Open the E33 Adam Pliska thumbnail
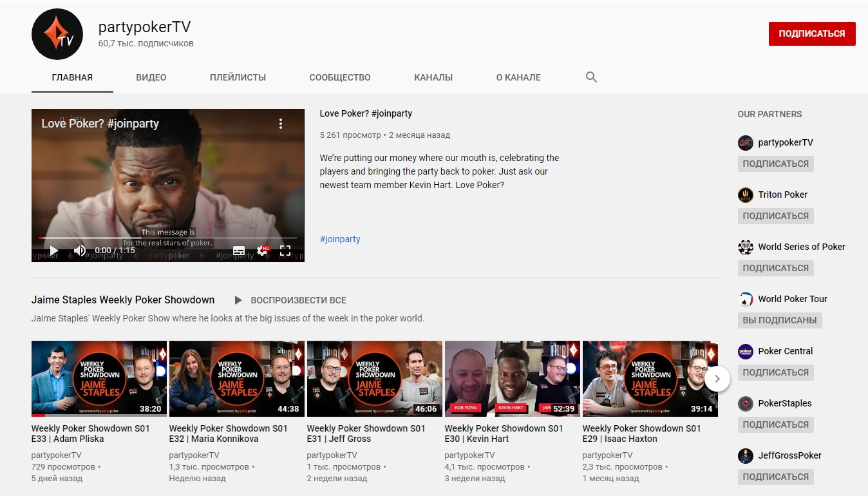Image resolution: width=868 pixels, height=496 pixels. pos(99,379)
